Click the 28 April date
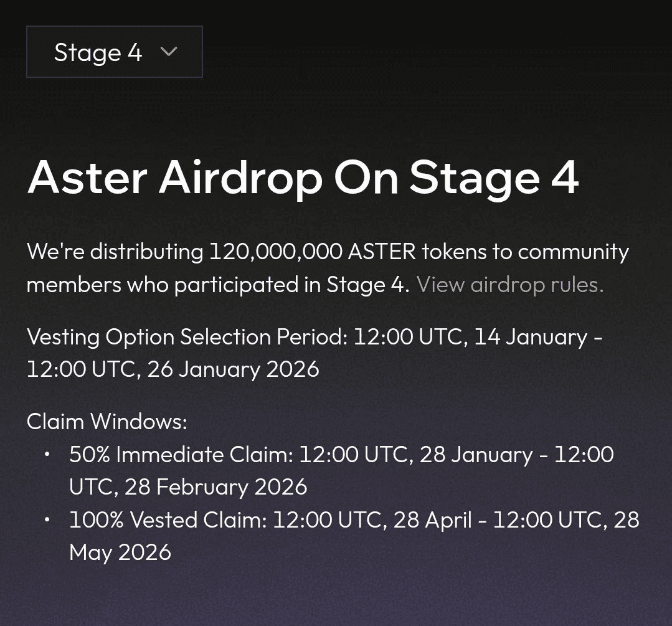Image resolution: width=672 pixels, height=626 pixels. click(x=432, y=520)
